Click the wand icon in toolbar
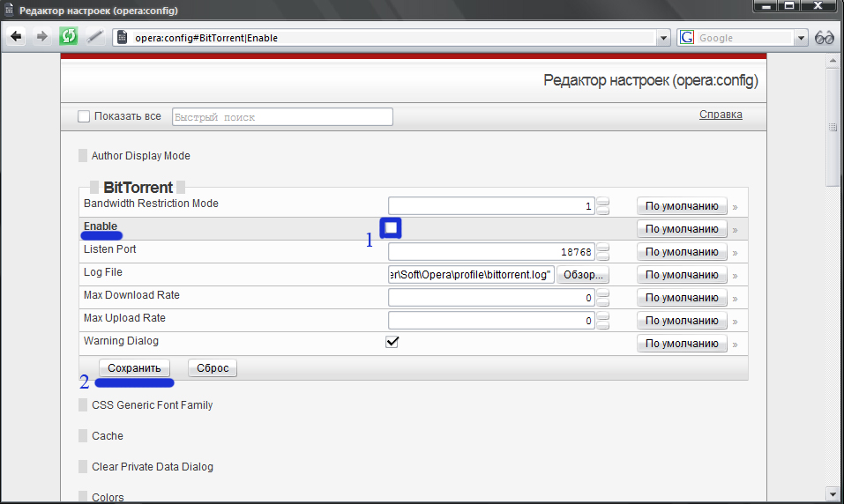The width and height of the screenshot is (844, 504). pos(94,37)
